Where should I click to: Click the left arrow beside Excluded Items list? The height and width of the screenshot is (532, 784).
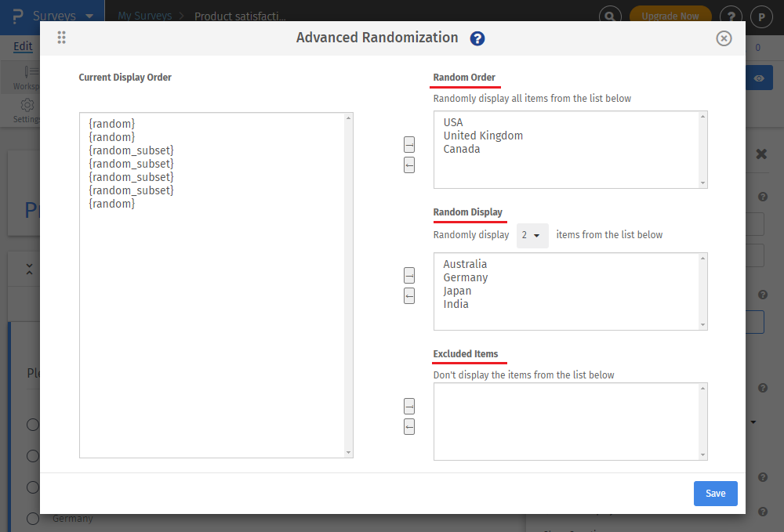click(409, 427)
